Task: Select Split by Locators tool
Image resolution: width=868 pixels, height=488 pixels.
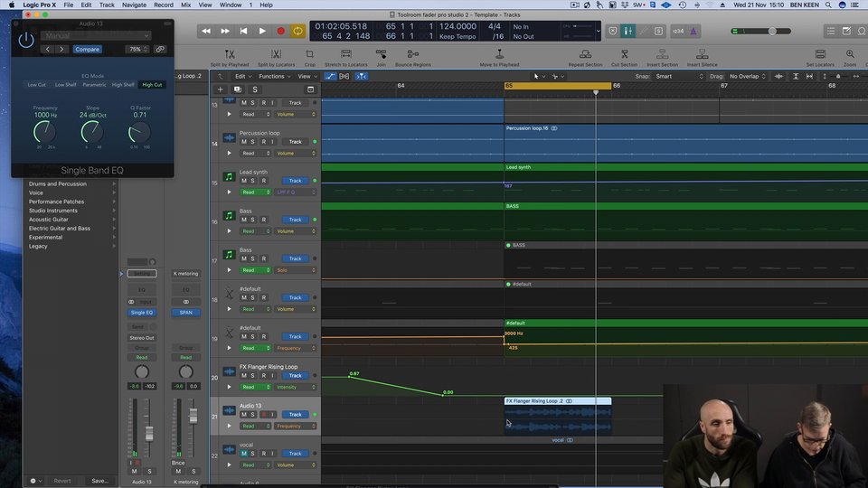Action: coord(276,57)
